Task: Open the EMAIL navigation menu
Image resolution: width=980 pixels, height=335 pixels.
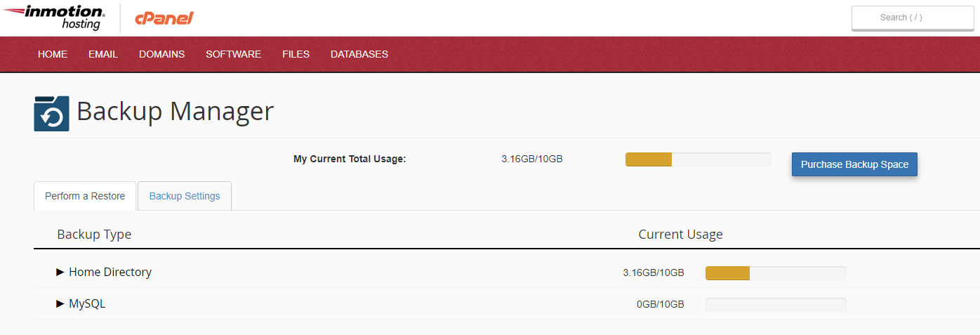Action: pyautogui.click(x=103, y=54)
